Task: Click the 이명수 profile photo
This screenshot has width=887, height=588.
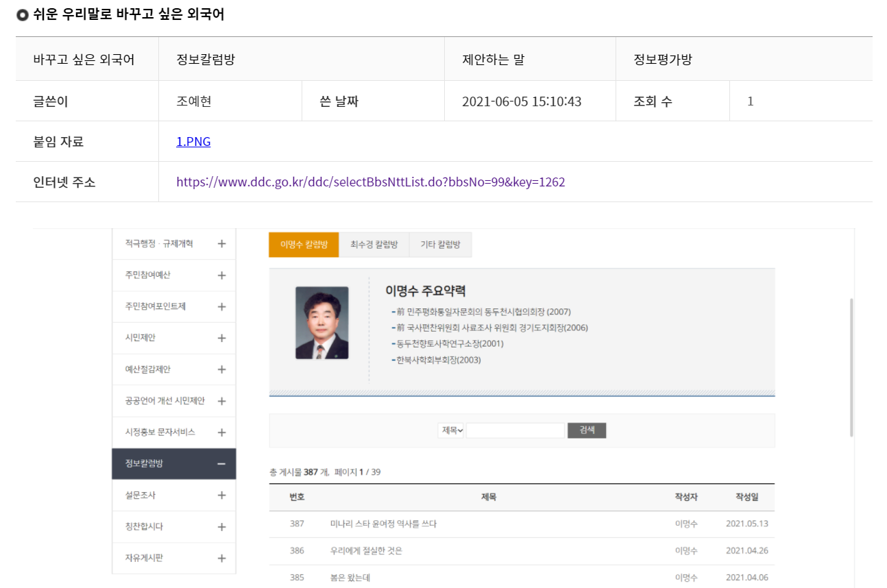Action: [321, 323]
